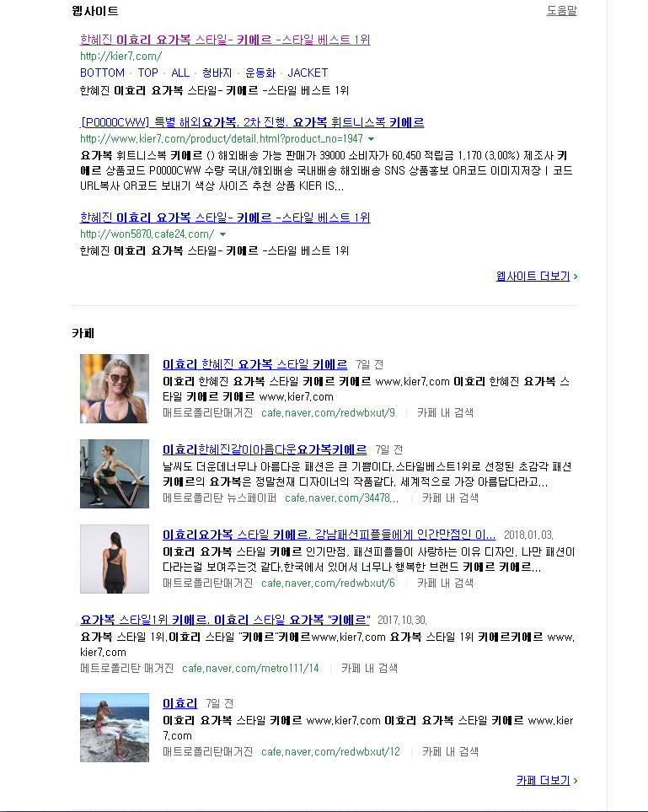Visit cafe.naver.com/metro111/14 link
Image resolution: width=648 pixels, height=812 pixels.
point(250,668)
